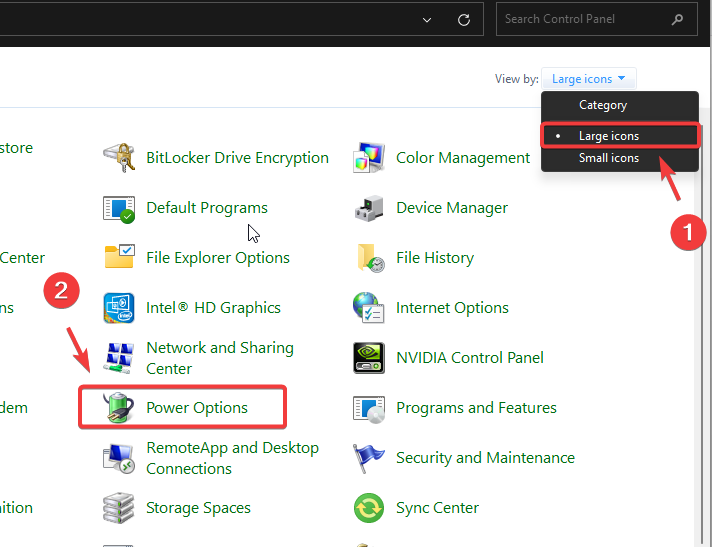Click the Sync Center icon
Screen dimensions: 712x547
[369, 508]
